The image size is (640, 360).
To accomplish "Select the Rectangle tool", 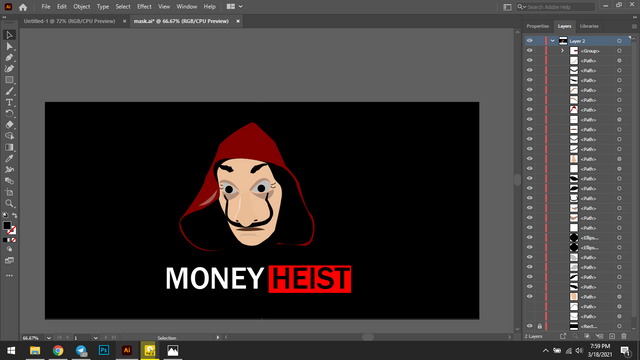I will pyautogui.click(x=9, y=80).
